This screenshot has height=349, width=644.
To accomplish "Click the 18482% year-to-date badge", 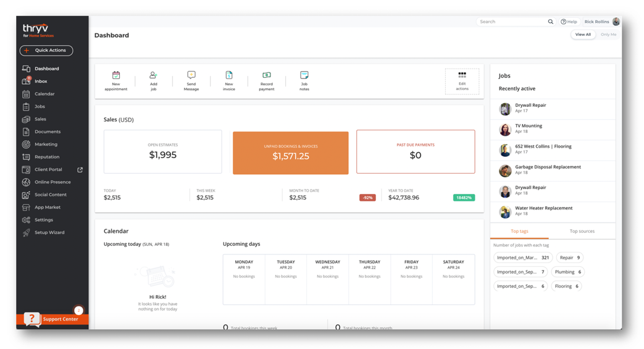I will pos(464,198).
